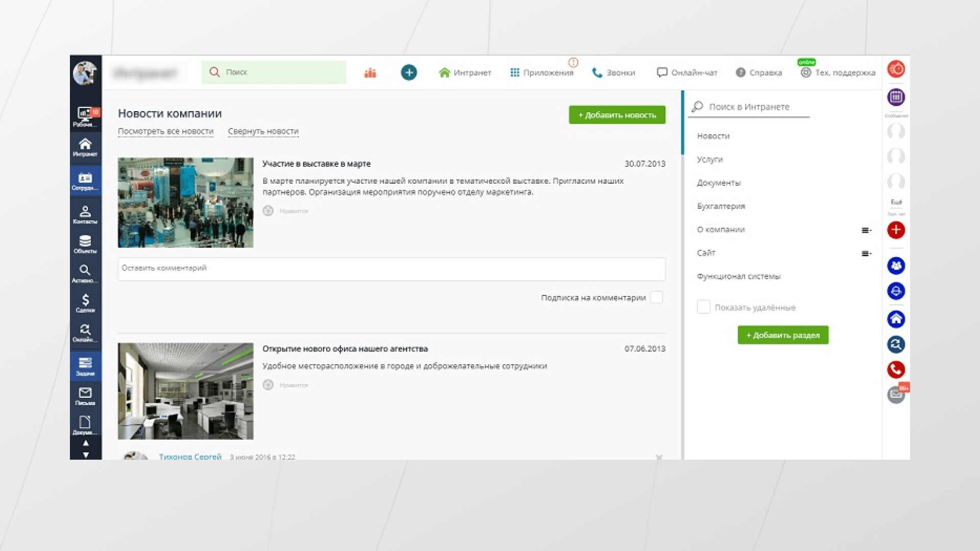Screen dimensions: 980x551
Task: Select О компании in the intranet sections
Action: (721, 230)
